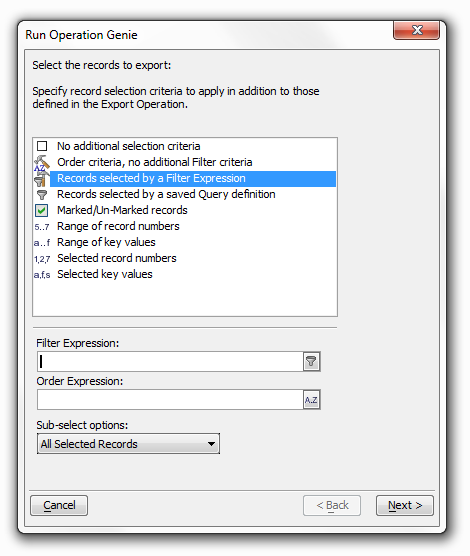Viewport: 470px width, 556px height.
Task: Click the 1,2,7 selected record numbers icon
Action: 42,259
